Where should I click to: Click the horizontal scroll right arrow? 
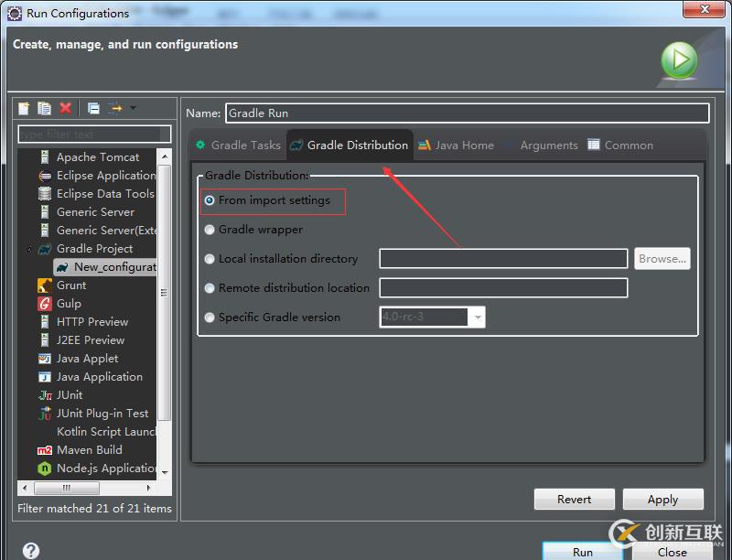coord(149,488)
